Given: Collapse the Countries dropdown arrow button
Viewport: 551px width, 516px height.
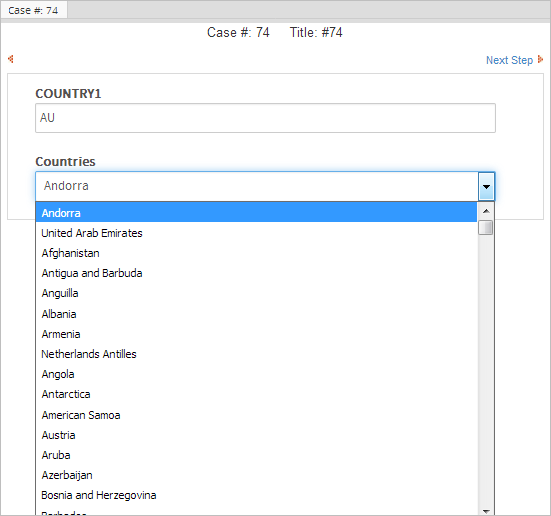Looking at the screenshot, I should coord(486,186).
